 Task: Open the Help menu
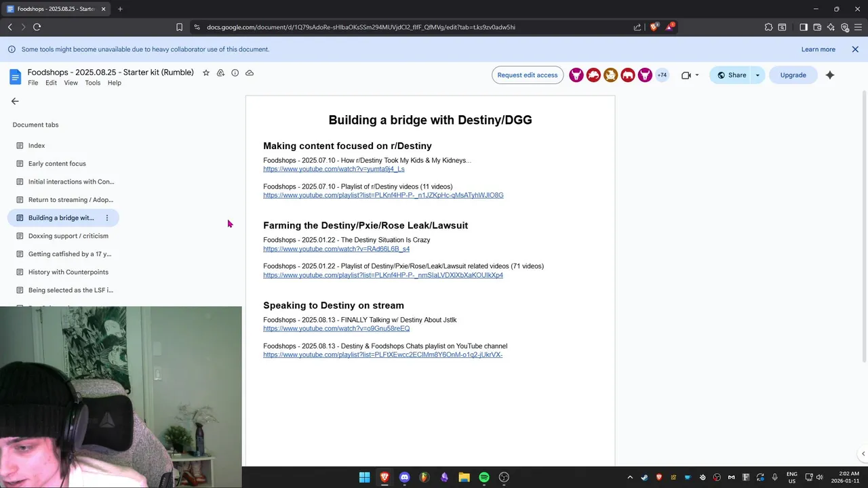tap(114, 83)
